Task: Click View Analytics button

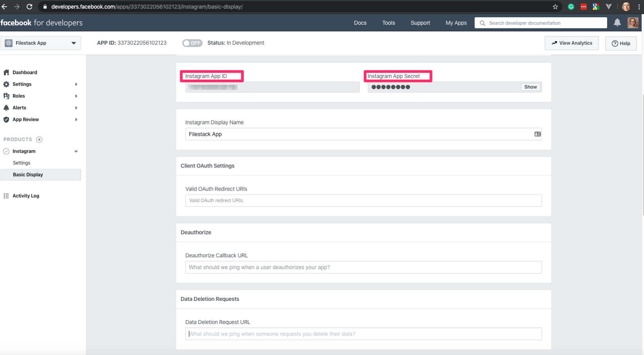Action: pos(572,43)
